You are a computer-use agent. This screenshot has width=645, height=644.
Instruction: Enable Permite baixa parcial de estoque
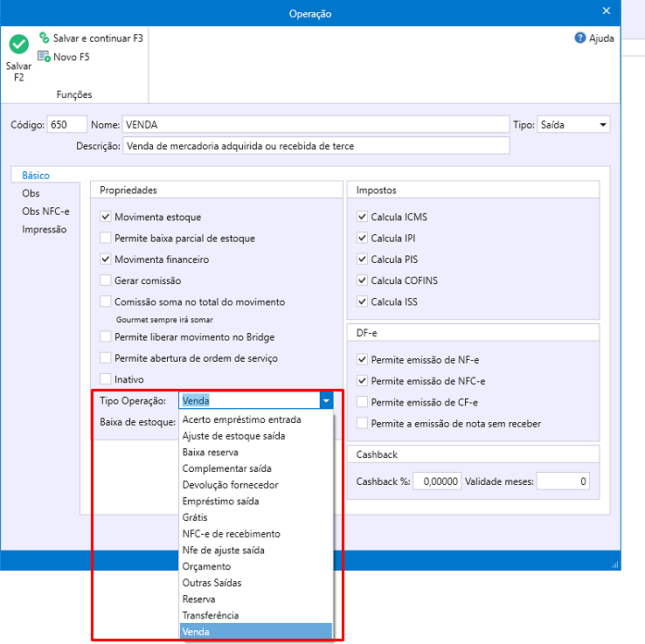coord(106,238)
